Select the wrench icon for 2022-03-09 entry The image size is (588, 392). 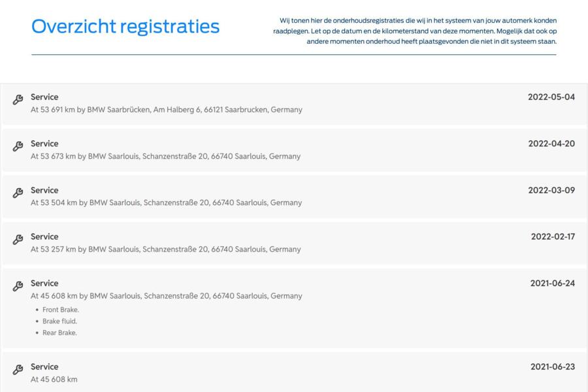tap(18, 193)
